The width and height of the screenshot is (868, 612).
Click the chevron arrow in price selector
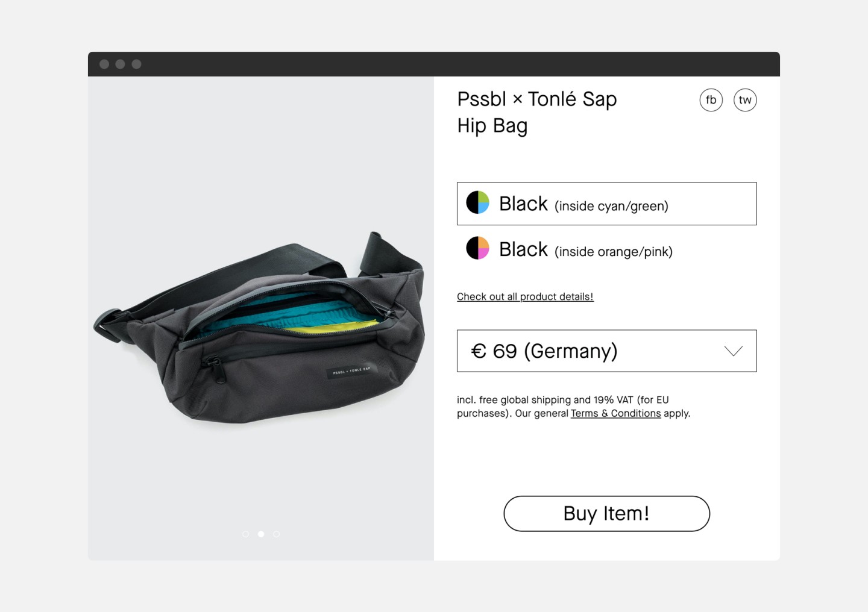733,351
